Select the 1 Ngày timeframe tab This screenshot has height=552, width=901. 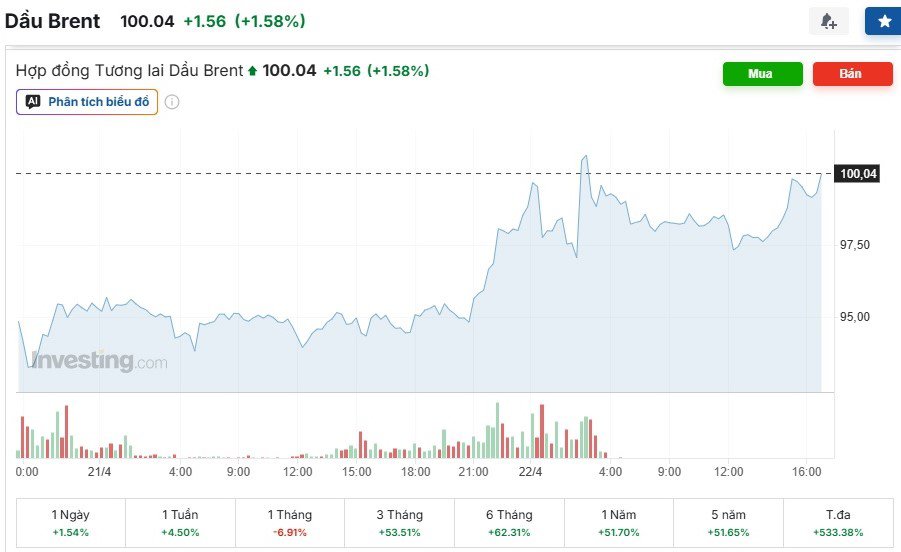point(70,523)
